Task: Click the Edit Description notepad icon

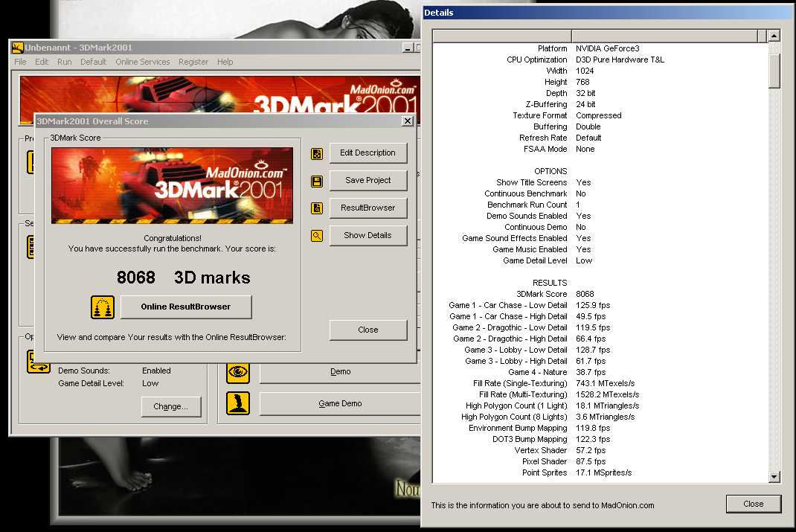Action: point(317,154)
